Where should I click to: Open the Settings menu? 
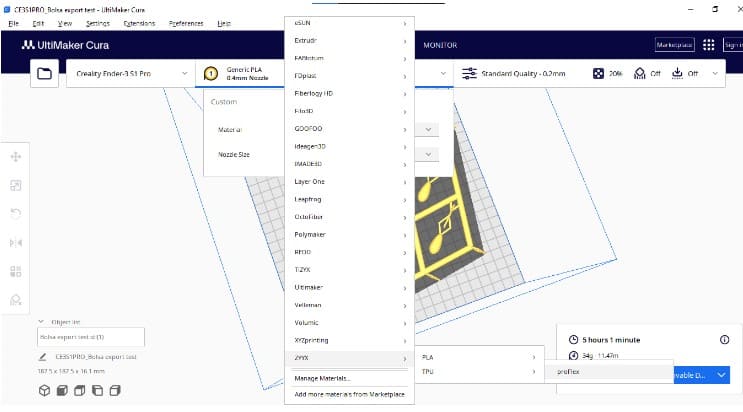(x=98, y=23)
